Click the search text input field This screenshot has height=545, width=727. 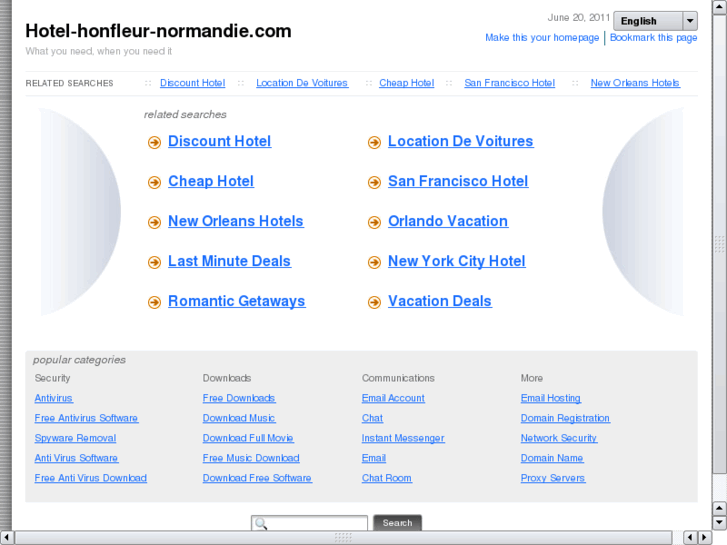coord(309,523)
